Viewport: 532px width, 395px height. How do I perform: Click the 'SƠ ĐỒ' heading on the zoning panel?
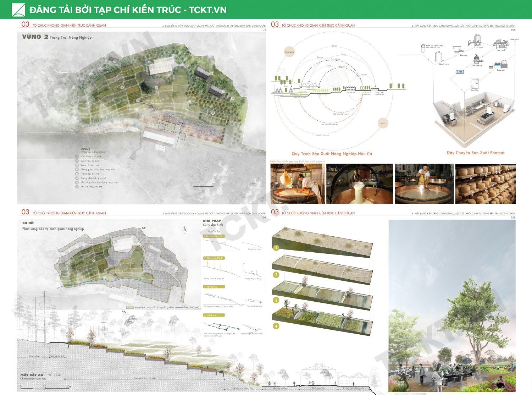28,223
